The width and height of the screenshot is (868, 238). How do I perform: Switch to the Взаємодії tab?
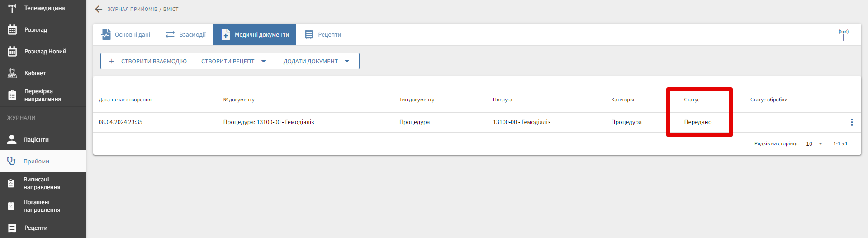(186, 35)
